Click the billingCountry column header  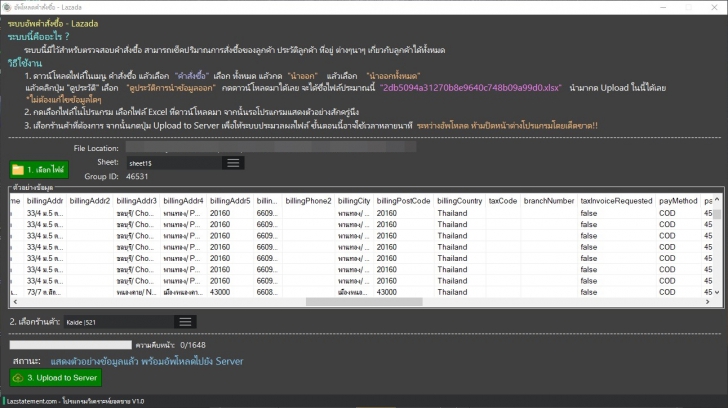pyautogui.click(x=460, y=201)
